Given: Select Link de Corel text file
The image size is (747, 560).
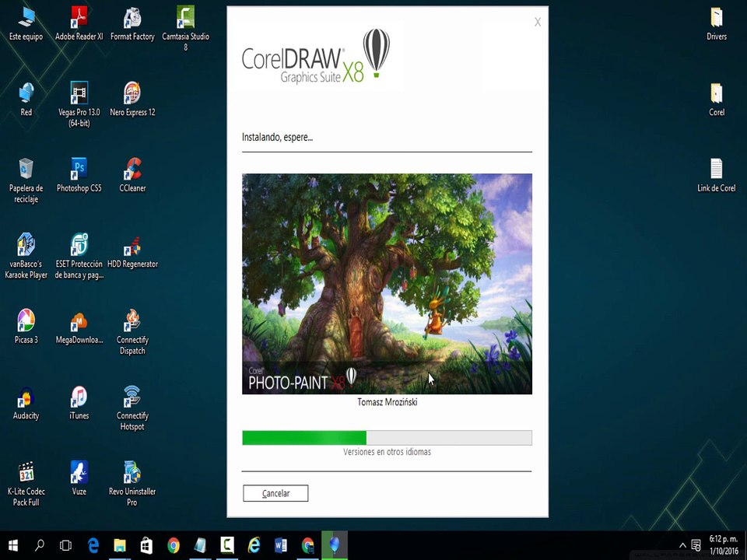Looking at the screenshot, I should (x=717, y=175).
